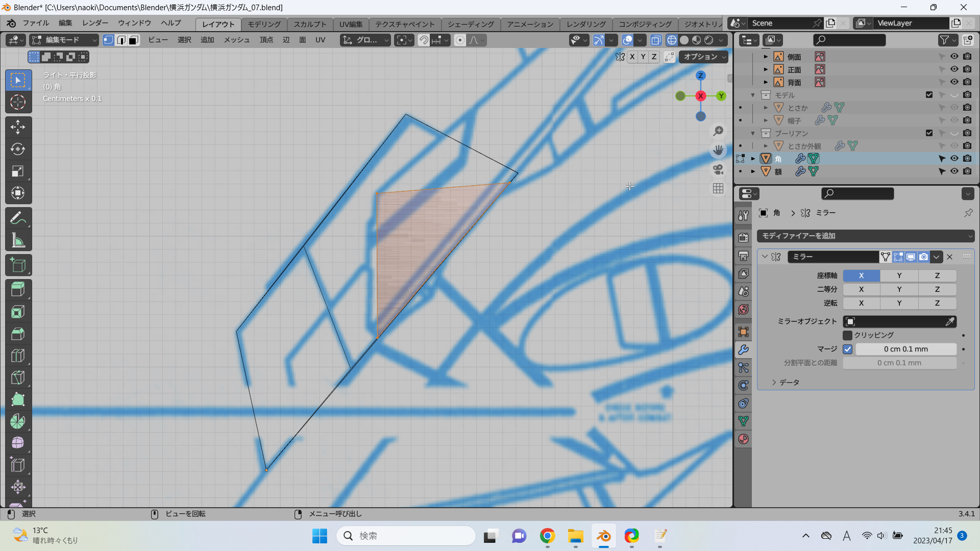The width and height of the screenshot is (980, 551).
Task: Switch to the Modeling workspace tab
Action: click(264, 24)
